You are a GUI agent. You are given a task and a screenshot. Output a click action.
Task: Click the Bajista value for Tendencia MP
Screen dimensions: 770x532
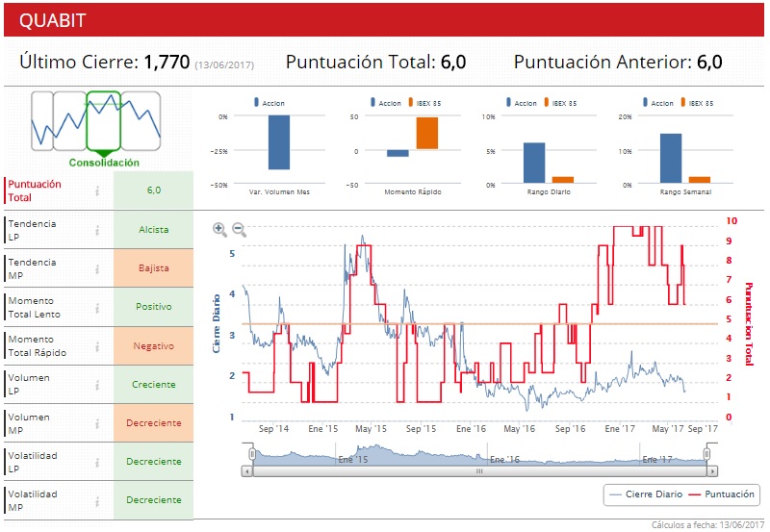tap(154, 268)
